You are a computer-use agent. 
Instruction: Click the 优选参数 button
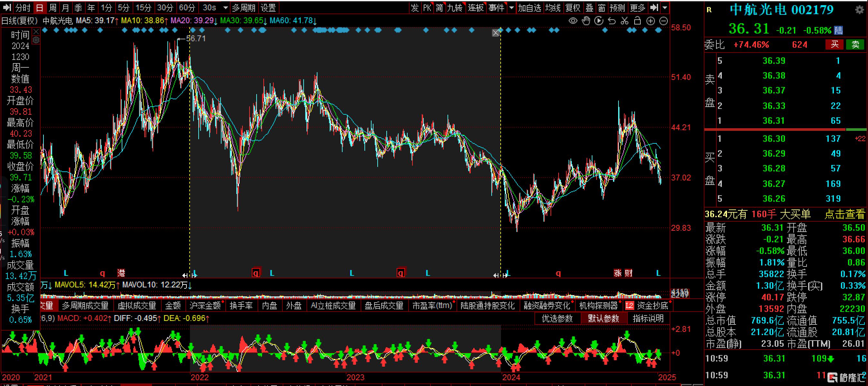click(x=557, y=319)
